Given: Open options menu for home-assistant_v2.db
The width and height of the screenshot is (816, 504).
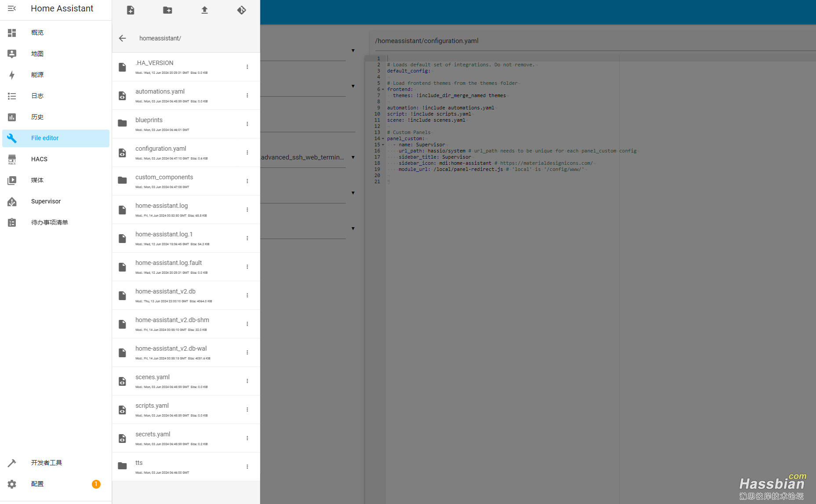Looking at the screenshot, I should tap(247, 295).
